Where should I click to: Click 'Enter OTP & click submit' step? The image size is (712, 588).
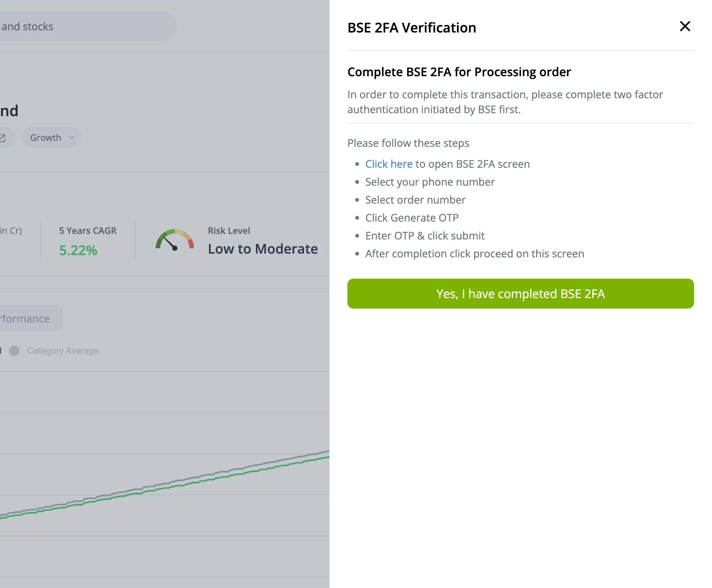[425, 236]
